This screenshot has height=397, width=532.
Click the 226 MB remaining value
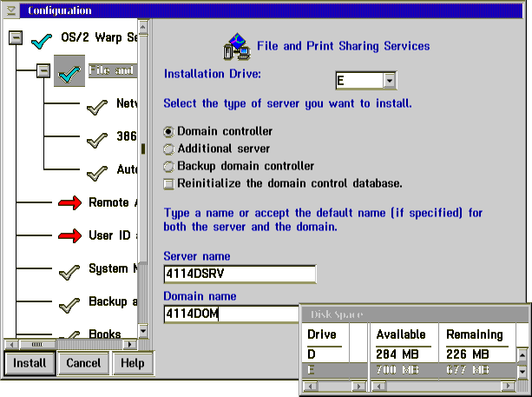pos(468,354)
